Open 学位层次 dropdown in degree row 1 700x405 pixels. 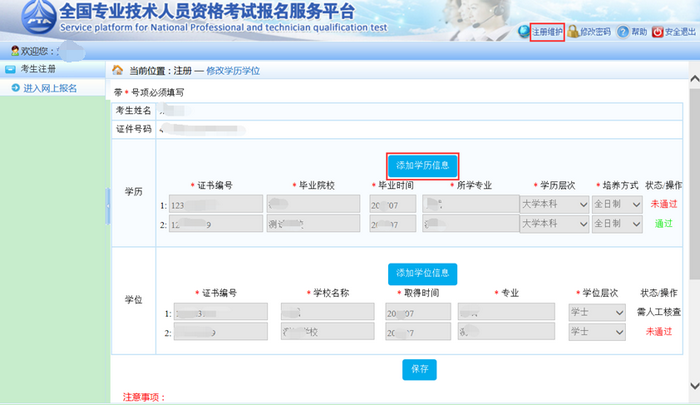[597, 313]
